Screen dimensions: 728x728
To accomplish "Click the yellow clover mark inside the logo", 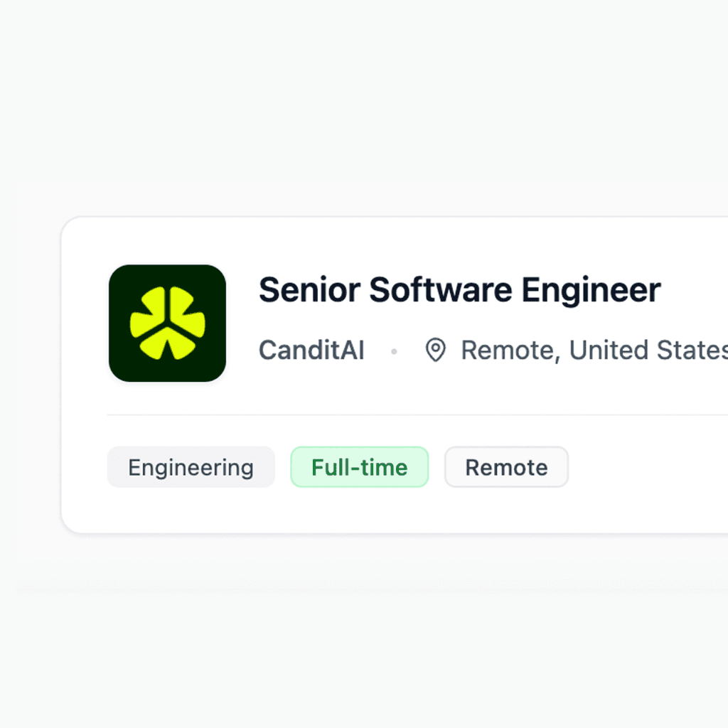I will pos(167,322).
